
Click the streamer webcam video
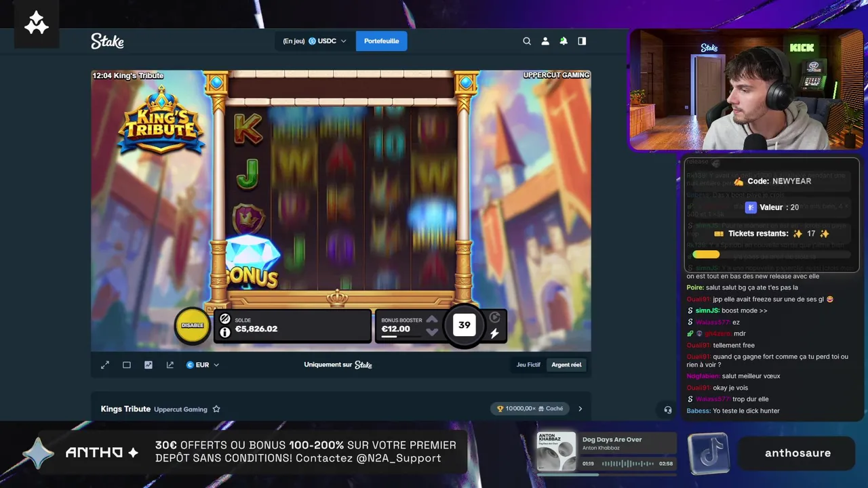click(747, 89)
